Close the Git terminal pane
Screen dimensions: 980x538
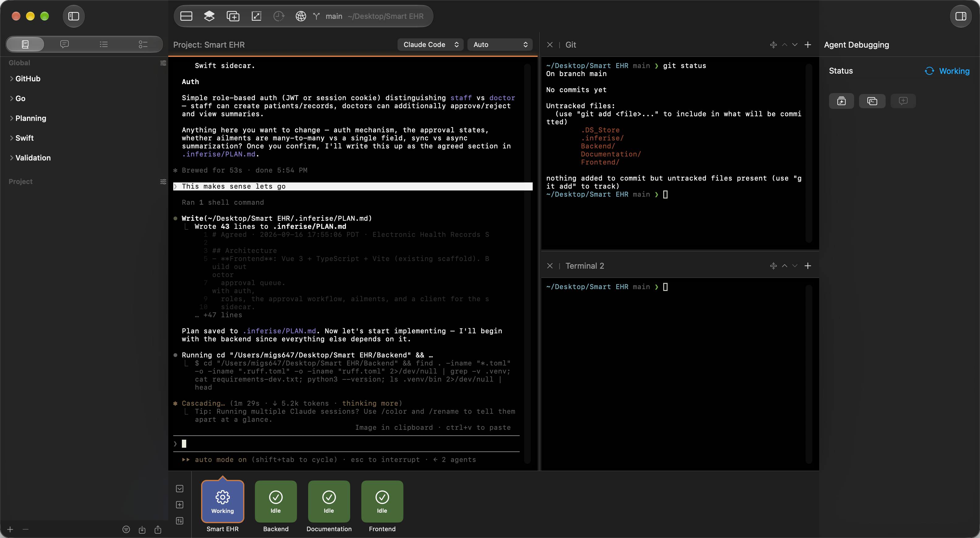click(550, 45)
